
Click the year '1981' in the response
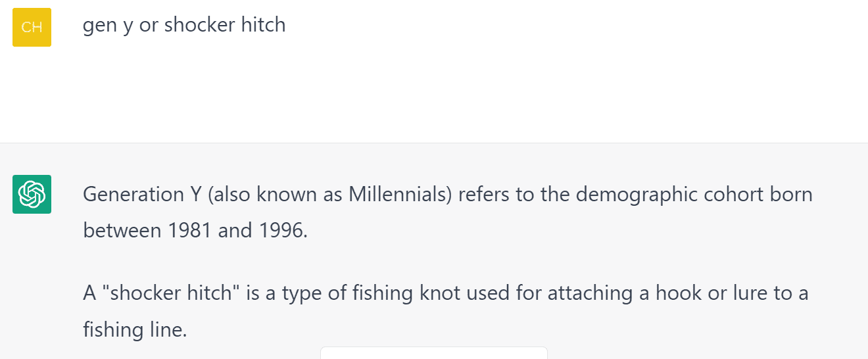click(189, 231)
